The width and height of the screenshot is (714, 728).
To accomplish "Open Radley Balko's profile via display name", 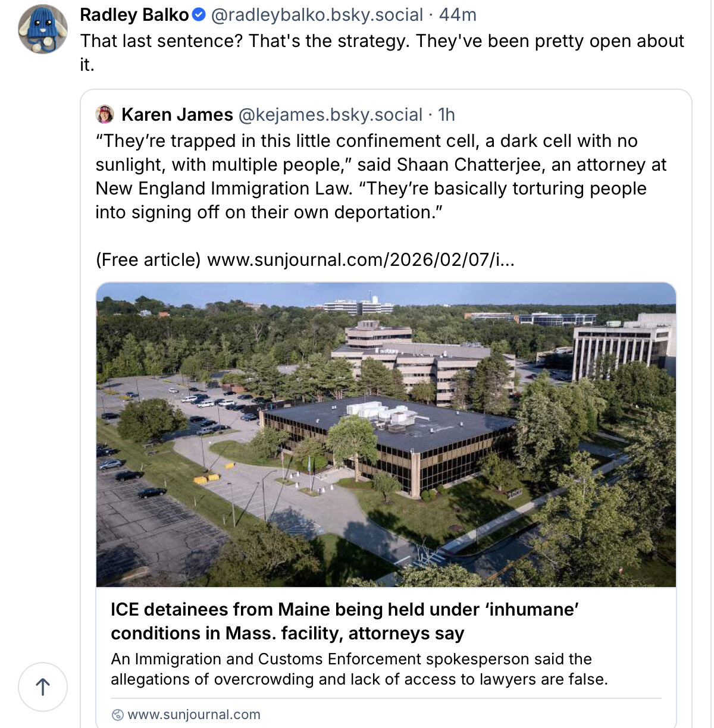I will 134,15.
